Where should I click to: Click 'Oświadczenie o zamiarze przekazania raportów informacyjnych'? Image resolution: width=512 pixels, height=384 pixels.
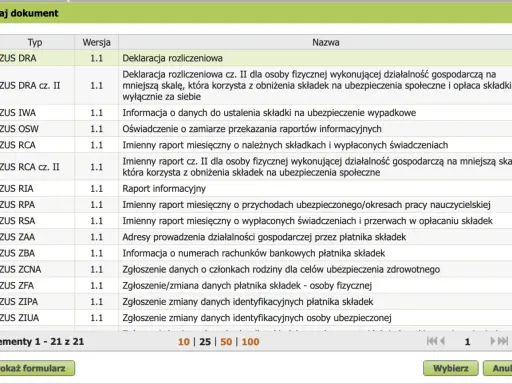(x=252, y=129)
